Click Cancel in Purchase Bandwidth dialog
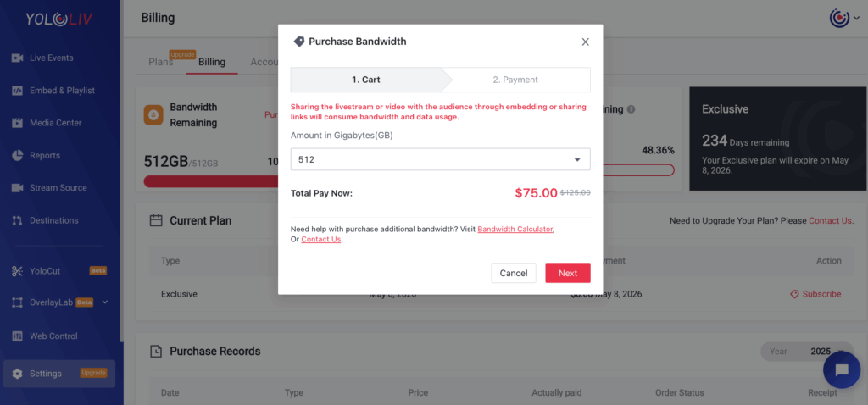 click(514, 273)
